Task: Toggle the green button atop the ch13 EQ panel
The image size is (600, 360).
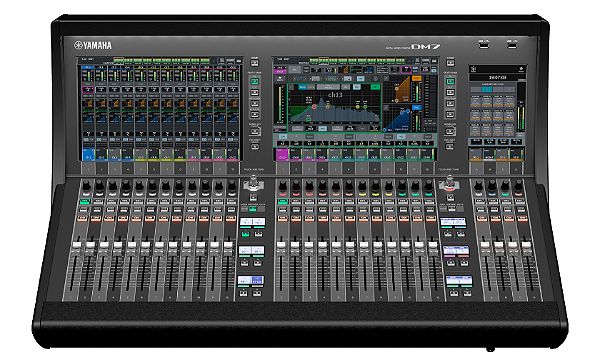Action: [375, 87]
